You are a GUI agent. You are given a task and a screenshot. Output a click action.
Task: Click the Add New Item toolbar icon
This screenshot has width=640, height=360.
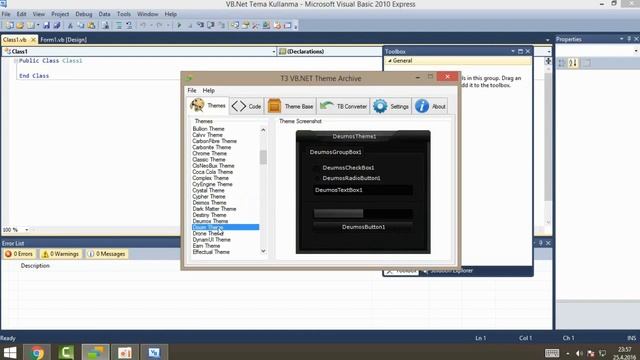tap(30, 25)
